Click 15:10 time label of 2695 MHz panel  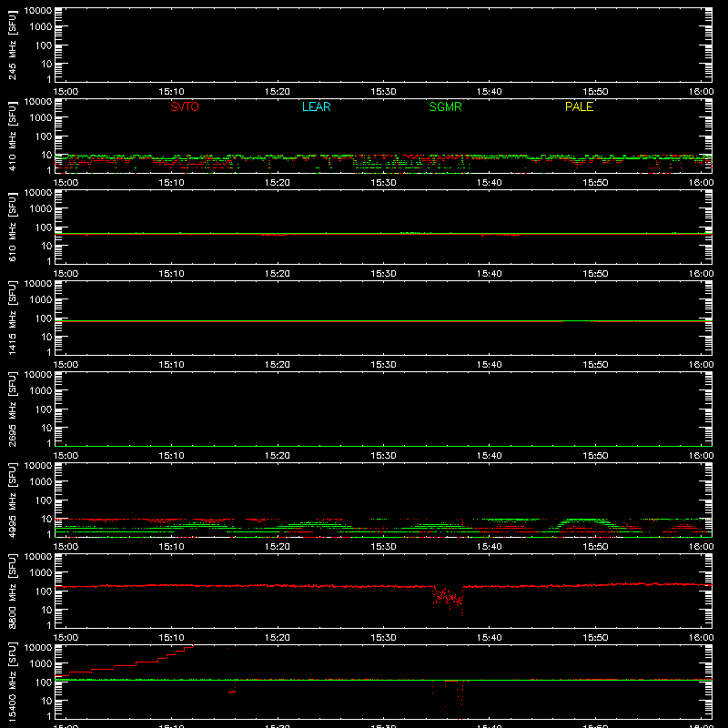point(171,456)
